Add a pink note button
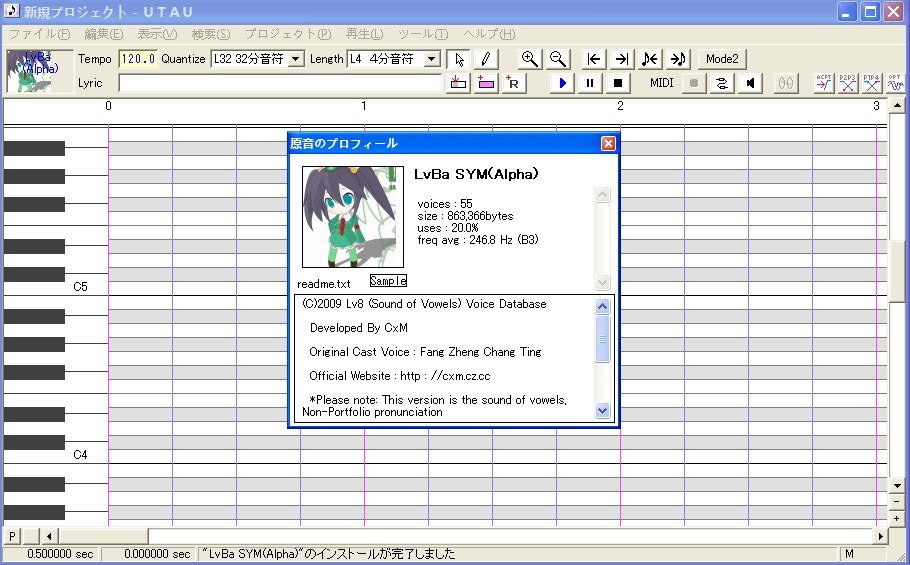 tap(486, 84)
